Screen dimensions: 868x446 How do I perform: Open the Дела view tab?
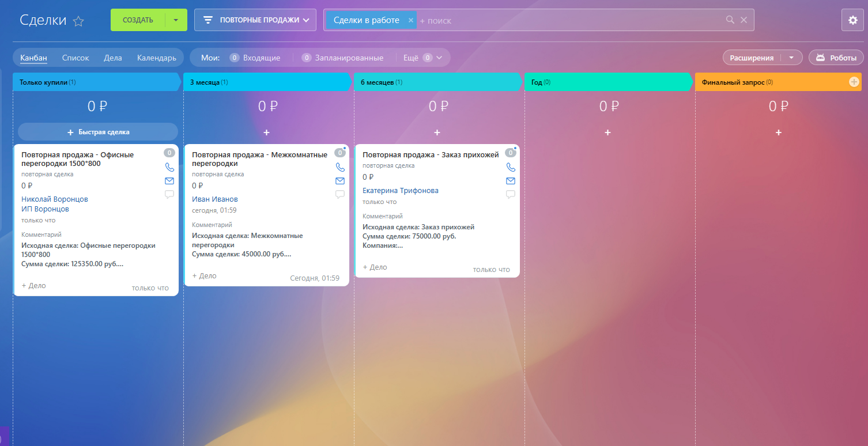[113, 58]
